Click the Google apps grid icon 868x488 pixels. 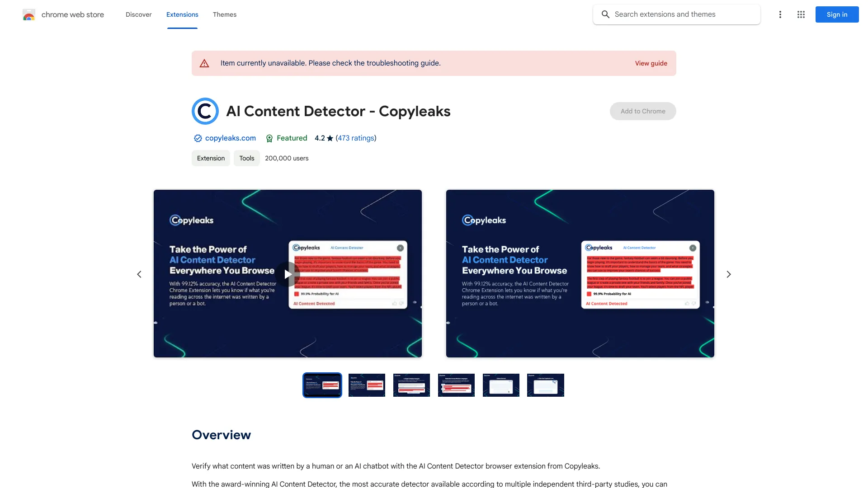(801, 14)
